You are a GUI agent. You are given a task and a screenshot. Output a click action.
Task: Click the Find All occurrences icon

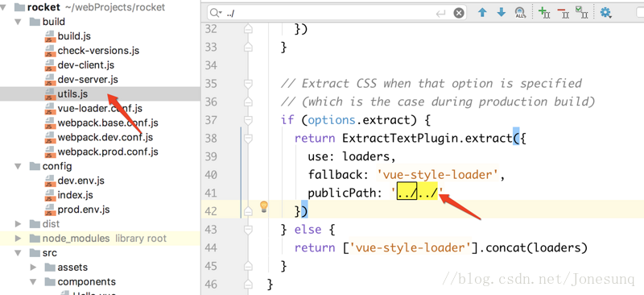coord(520,13)
